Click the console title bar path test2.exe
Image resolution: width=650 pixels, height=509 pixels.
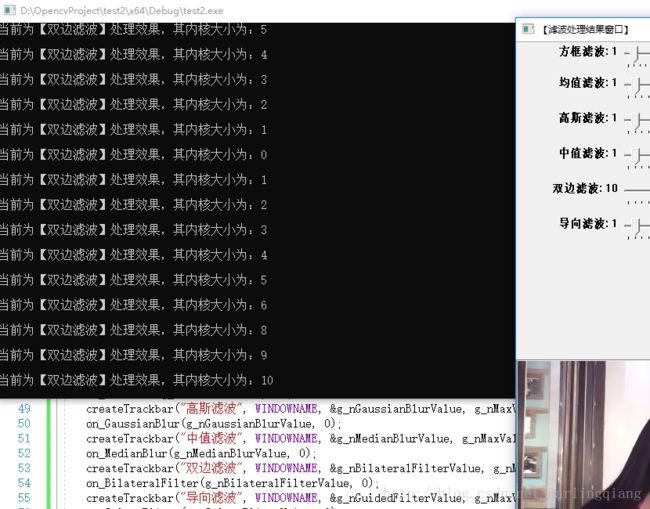tap(121, 10)
